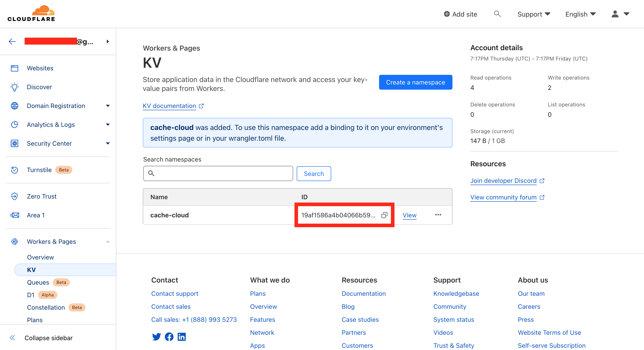This screenshot has width=644, height=350.
Task: Open the user account profile icon
Action: point(615,14)
